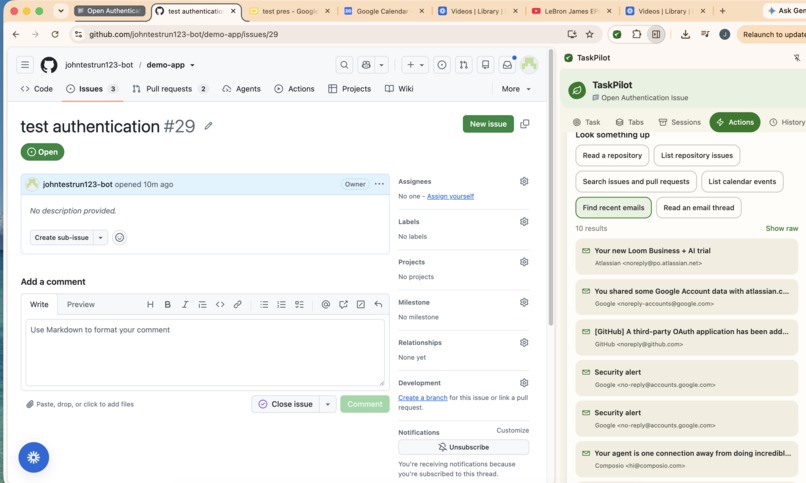Bookmark this page with the star icon
This screenshot has height=483, width=806.
pyautogui.click(x=590, y=34)
